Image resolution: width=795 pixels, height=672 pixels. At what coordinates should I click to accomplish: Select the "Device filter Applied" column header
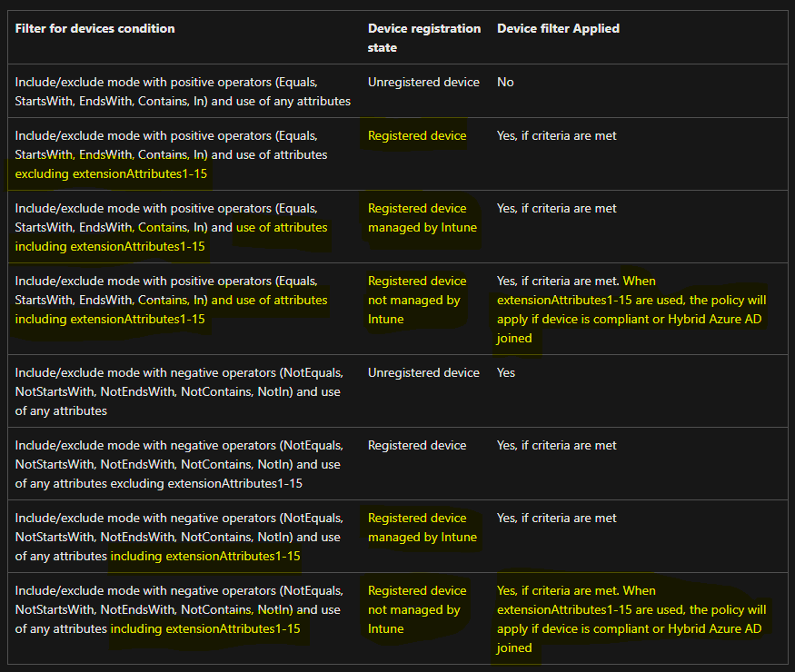pos(557,28)
